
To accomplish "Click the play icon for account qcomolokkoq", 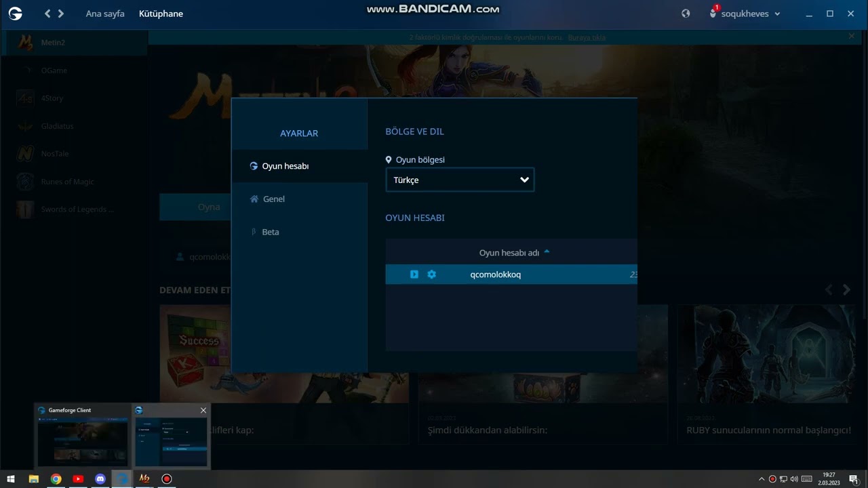I will 414,274.
